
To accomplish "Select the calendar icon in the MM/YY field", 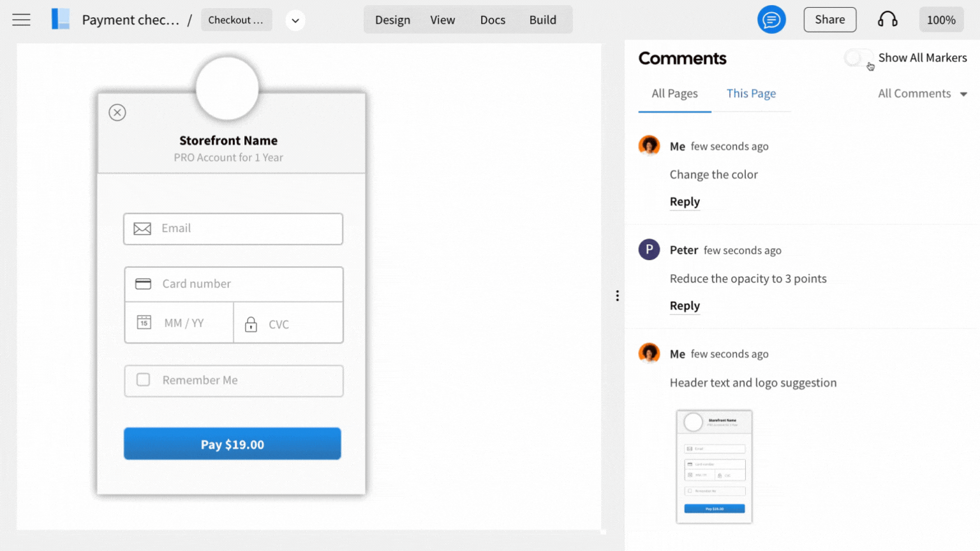I will [x=144, y=323].
